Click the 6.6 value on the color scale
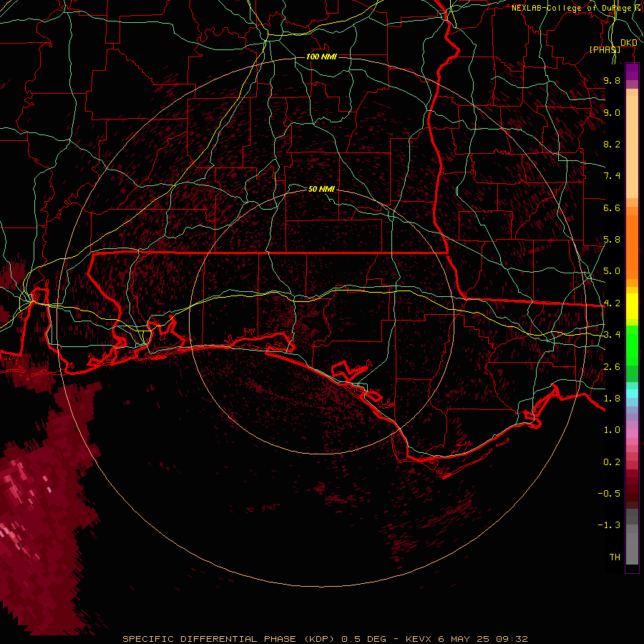644x644 pixels. [x=612, y=208]
